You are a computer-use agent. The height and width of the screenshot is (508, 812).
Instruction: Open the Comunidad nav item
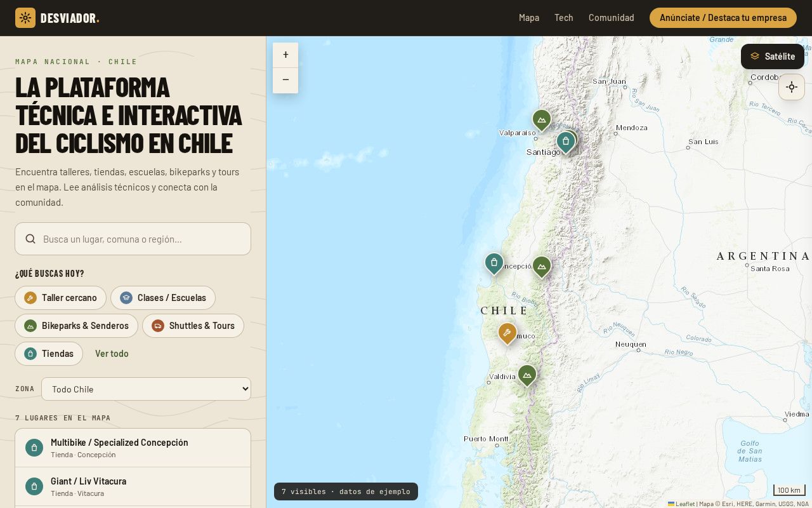pos(612,18)
